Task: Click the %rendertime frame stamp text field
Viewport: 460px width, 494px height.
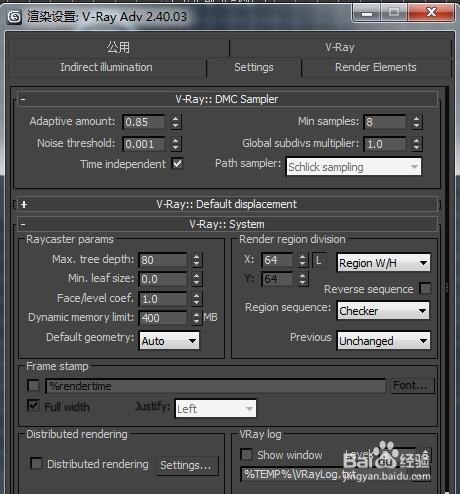Action: pos(216,386)
